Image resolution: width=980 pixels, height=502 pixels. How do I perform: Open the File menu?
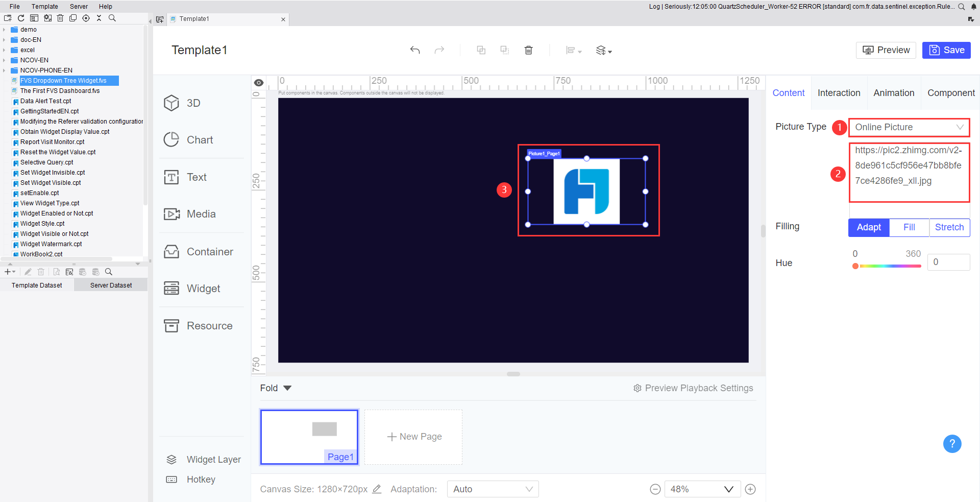(x=15, y=7)
